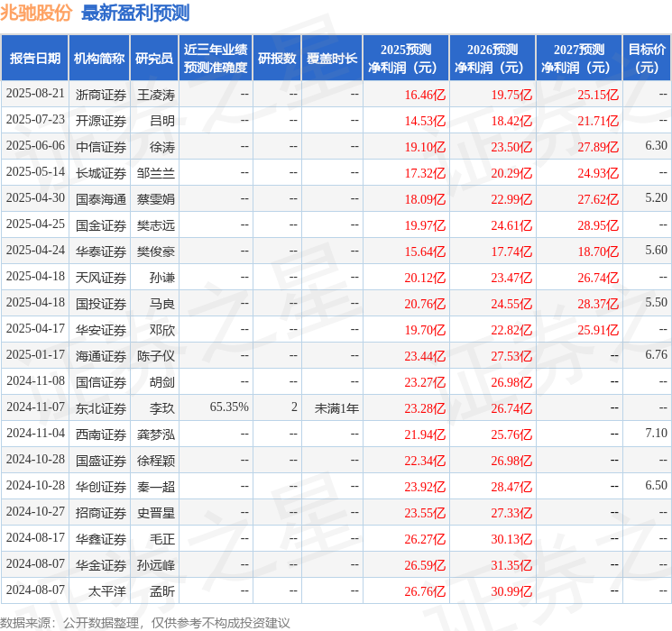This screenshot has height=631, width=672.
Task: Click the 2027预测净利润 column header
Action: [x=579, y=59]
